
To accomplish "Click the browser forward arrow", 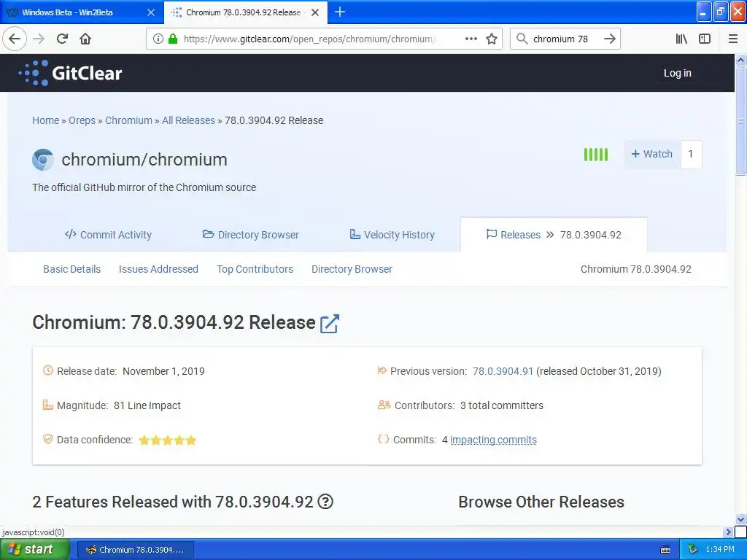I will coord(39,39).
